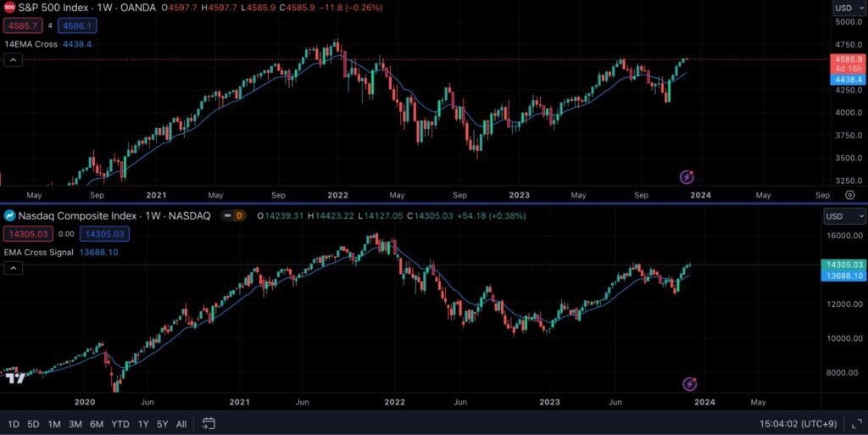Screen dimensions: 868x435
Task: Collapse the S&P 500 indicator legend
Action: point(14,59)
